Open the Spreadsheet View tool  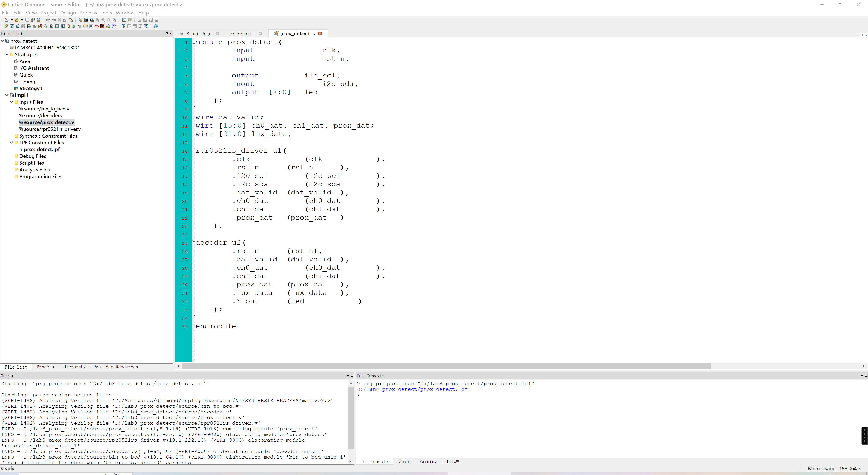click(x=6, y=26)
